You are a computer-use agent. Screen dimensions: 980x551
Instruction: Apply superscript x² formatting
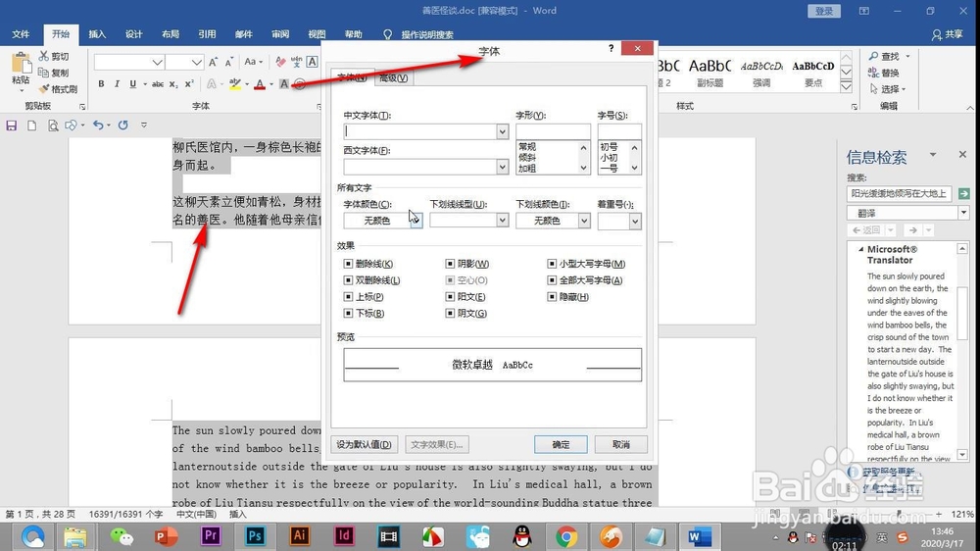189,83
